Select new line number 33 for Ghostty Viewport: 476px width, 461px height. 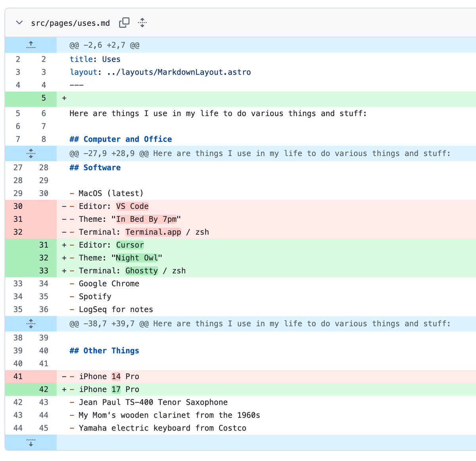point(44,271)
